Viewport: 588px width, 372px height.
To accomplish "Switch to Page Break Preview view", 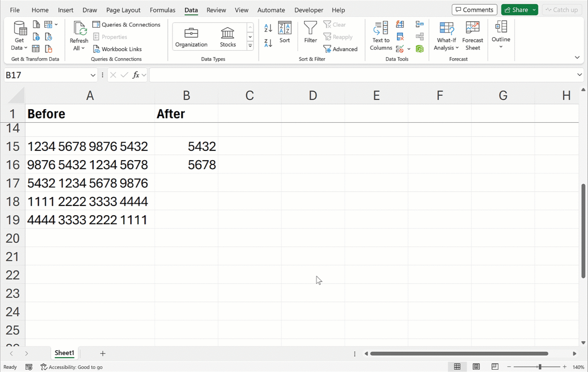I will pyautogui.click(x=495, y=367).
